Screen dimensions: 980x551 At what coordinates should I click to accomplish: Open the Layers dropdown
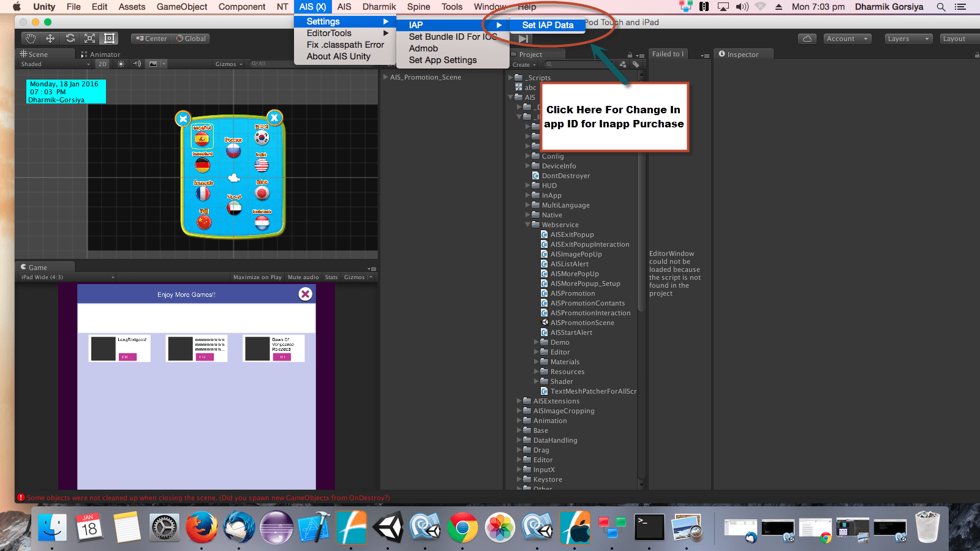point(909,39)
